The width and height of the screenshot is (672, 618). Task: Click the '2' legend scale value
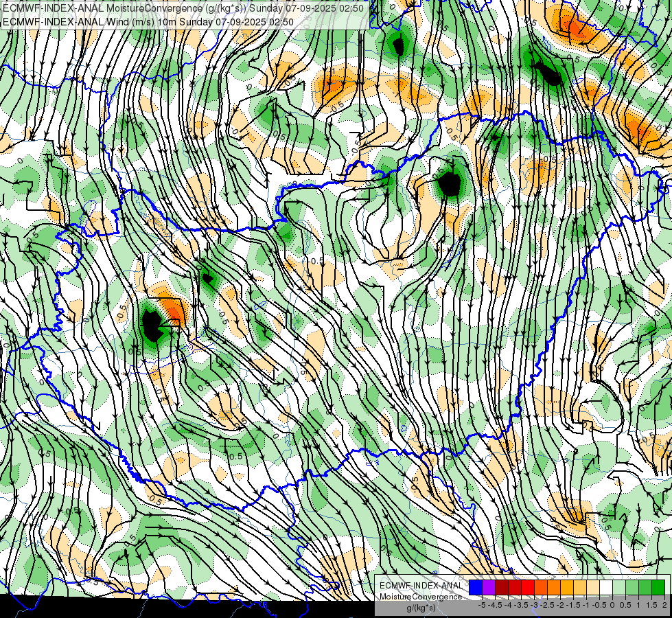(x=664, y=605)
